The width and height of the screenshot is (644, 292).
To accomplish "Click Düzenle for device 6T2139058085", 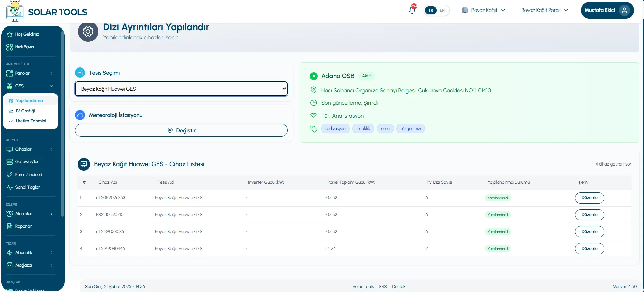I will (x=589, y=232).
